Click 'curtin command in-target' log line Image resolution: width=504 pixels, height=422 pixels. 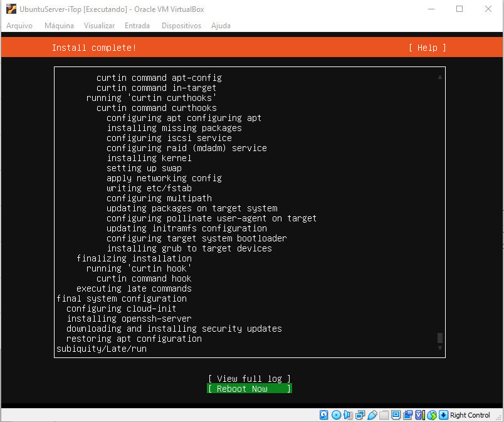click(157, 88)
